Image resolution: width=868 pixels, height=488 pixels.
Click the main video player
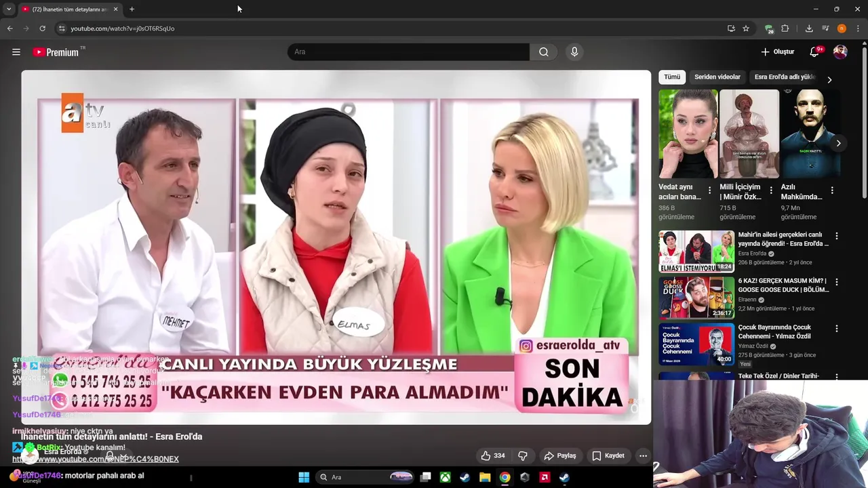click(336, 247)
